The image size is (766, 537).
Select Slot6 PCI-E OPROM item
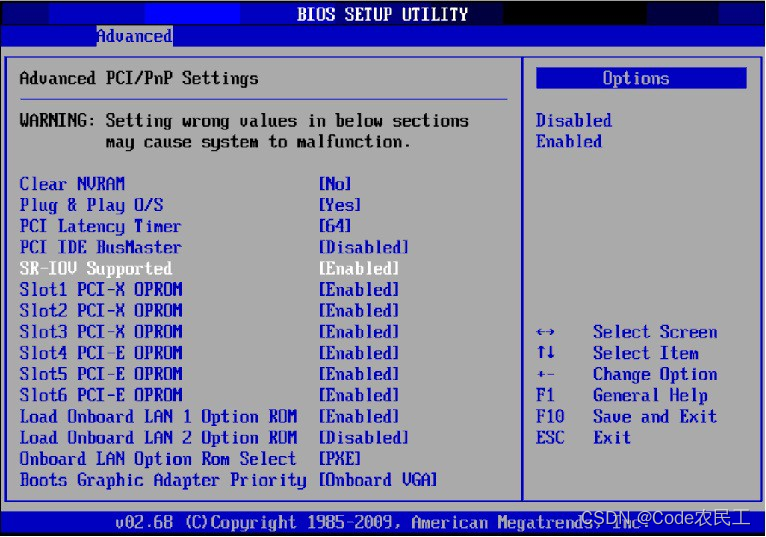point(101,395)
